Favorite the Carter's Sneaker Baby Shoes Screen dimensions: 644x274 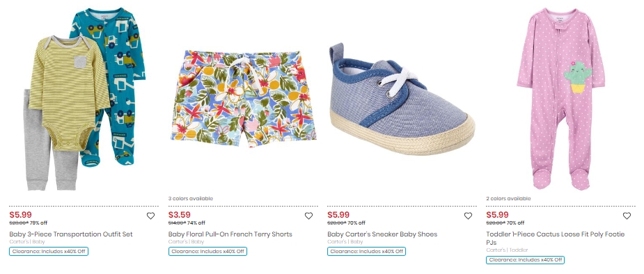click(x=468, y=216)
